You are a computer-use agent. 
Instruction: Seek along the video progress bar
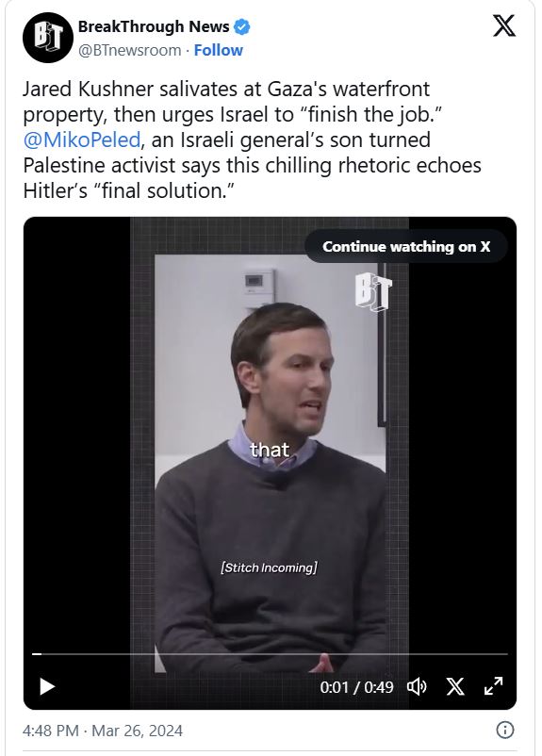(x=270, y=654)
